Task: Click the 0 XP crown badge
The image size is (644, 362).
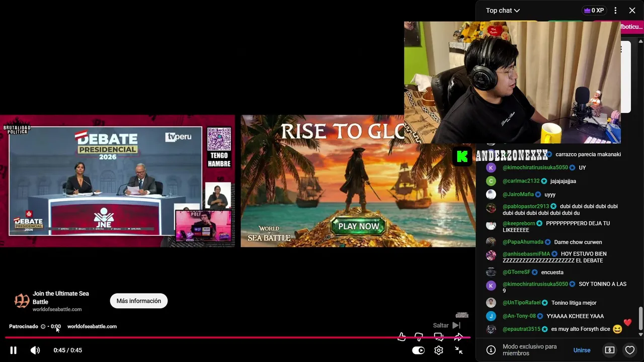Action: (594, 10)
